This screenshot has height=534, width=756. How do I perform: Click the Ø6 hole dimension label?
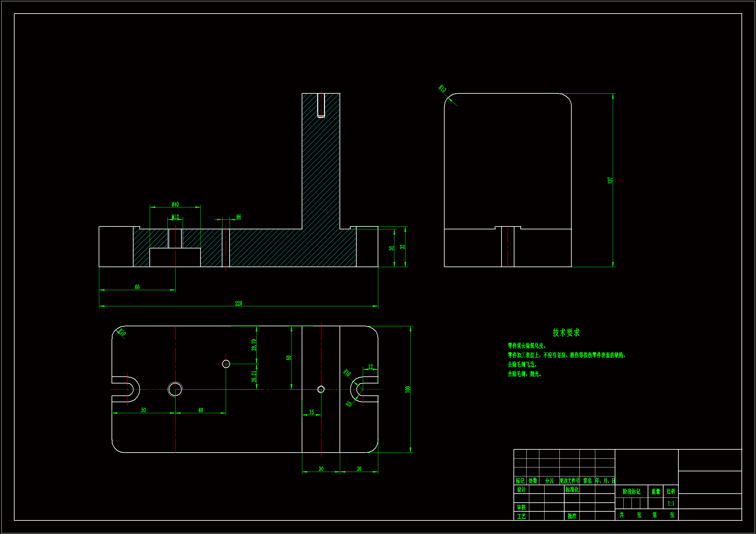(x=239, y=217)
